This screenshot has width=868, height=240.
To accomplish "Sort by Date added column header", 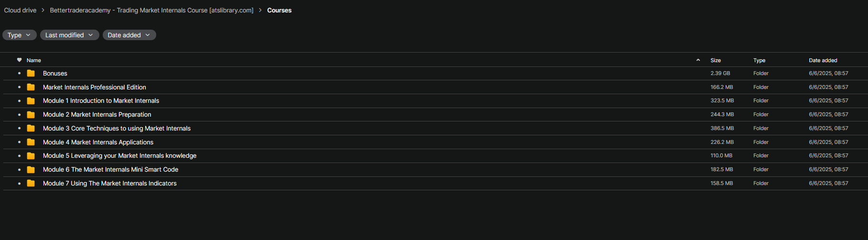I will click(x=823, y=60).
